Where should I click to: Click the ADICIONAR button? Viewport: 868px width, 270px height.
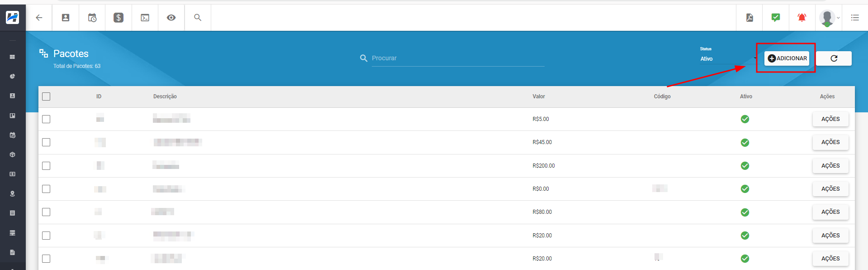(787, 58)
